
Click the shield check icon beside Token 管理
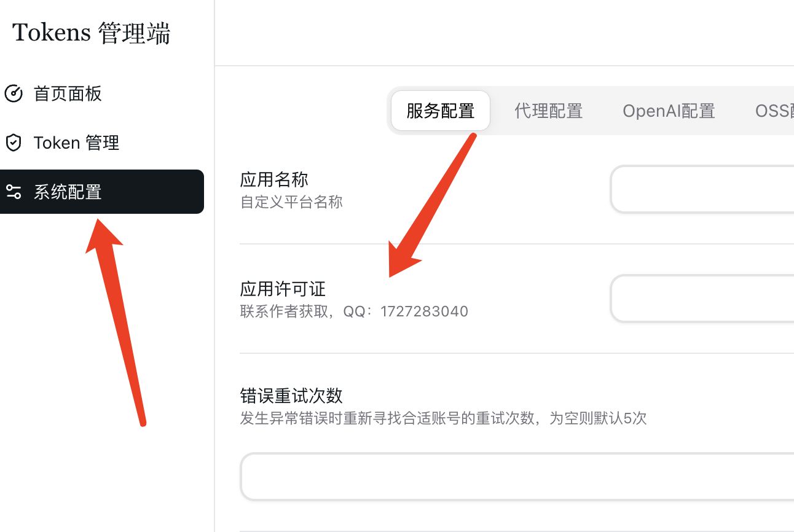tap(14, 143)
